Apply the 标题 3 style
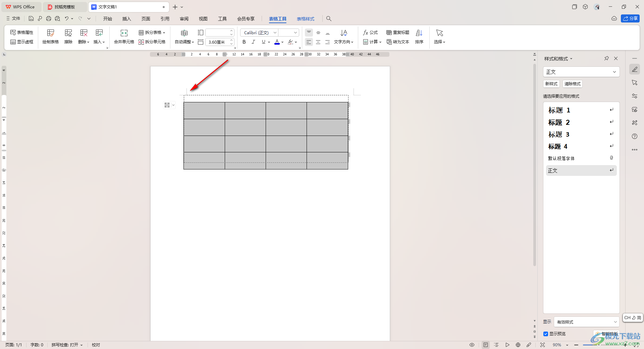Image resolution: width=644 pixels, height=349 pixels. [581, 134]
